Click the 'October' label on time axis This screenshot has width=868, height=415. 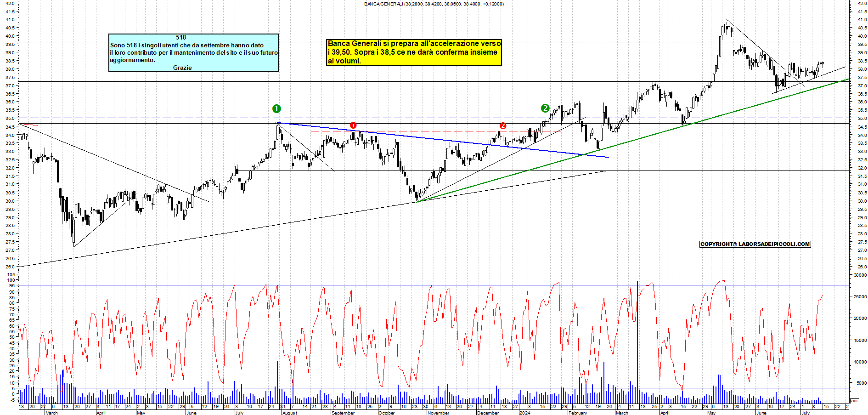click(386, 413)
